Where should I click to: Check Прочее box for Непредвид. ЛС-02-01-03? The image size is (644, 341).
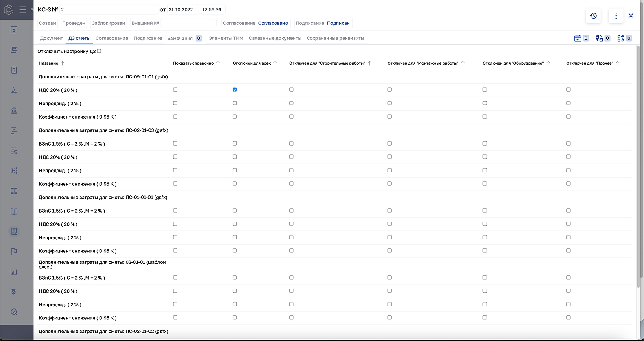[569, 170]
